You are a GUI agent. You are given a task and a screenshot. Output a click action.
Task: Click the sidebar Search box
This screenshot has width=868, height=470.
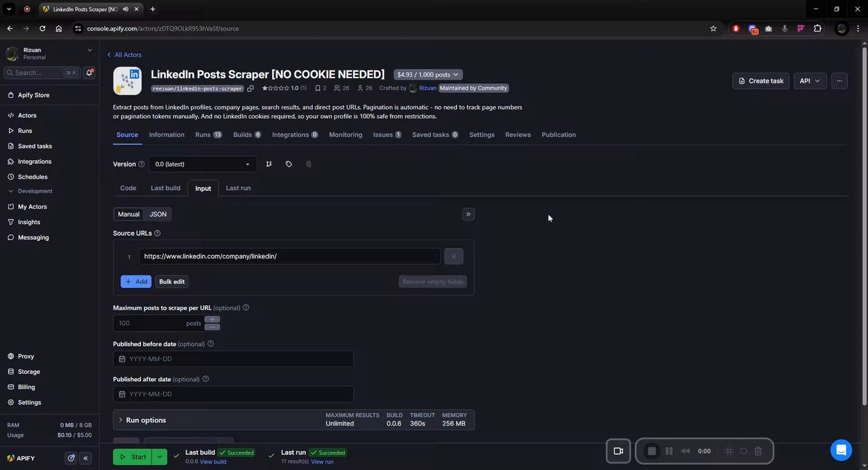[x=42, y=72]
